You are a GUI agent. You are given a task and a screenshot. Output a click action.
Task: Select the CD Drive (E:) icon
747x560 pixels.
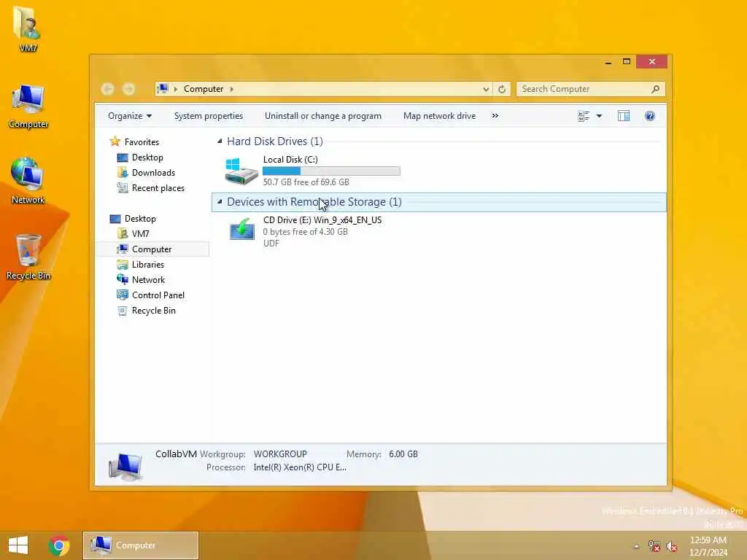coord(242,230)
